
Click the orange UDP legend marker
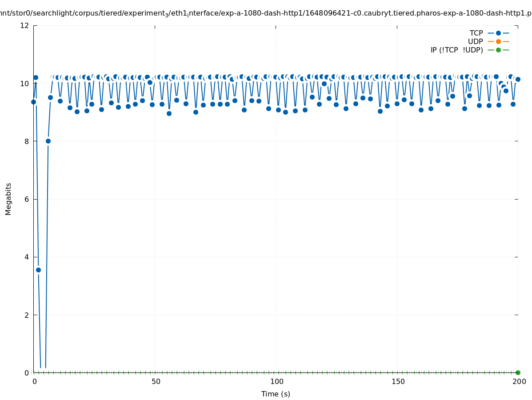click(498, 41)
